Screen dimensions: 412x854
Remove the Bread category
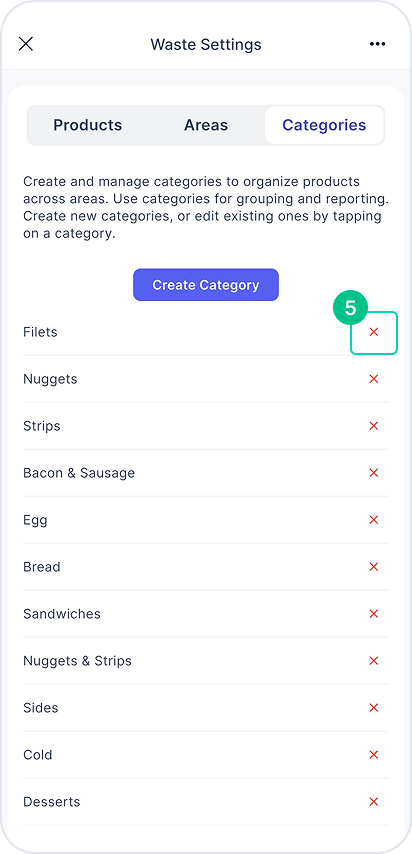click(374, 566)
